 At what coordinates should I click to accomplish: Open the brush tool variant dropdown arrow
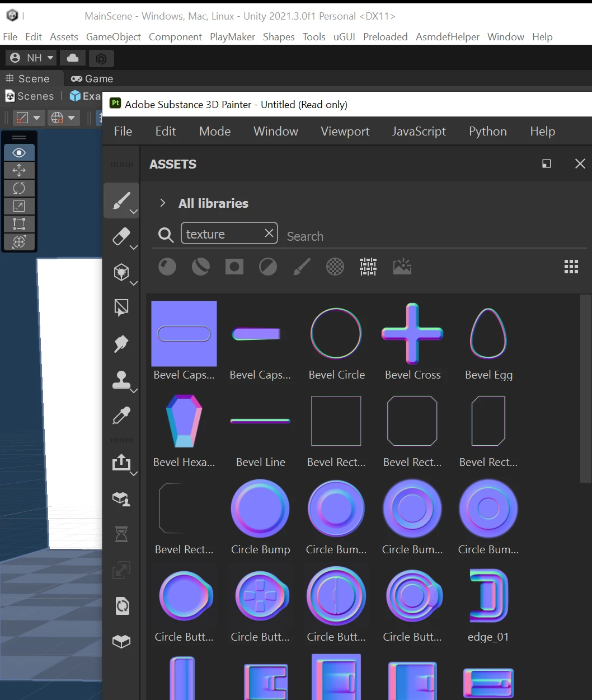tap(134, 212)
